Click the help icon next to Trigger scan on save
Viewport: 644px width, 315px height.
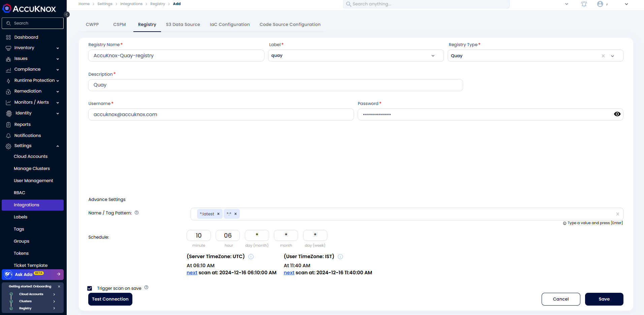[146, 287]
